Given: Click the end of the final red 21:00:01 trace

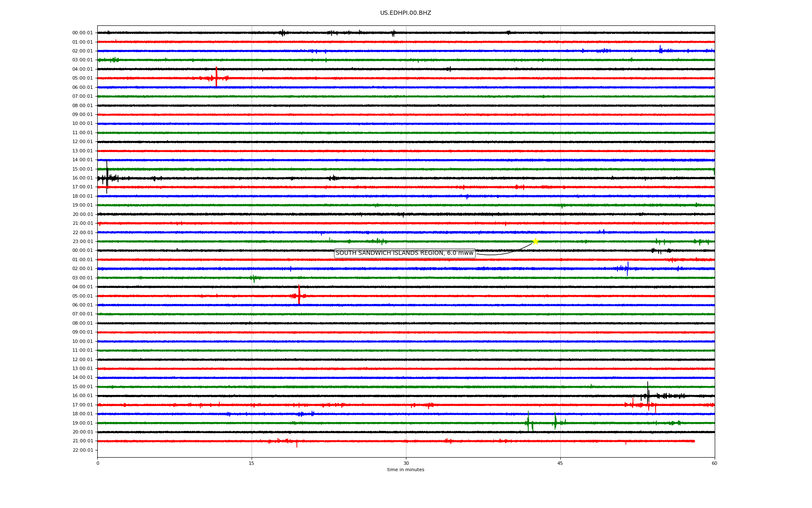Looking at the screenshot, I should 694,441.
